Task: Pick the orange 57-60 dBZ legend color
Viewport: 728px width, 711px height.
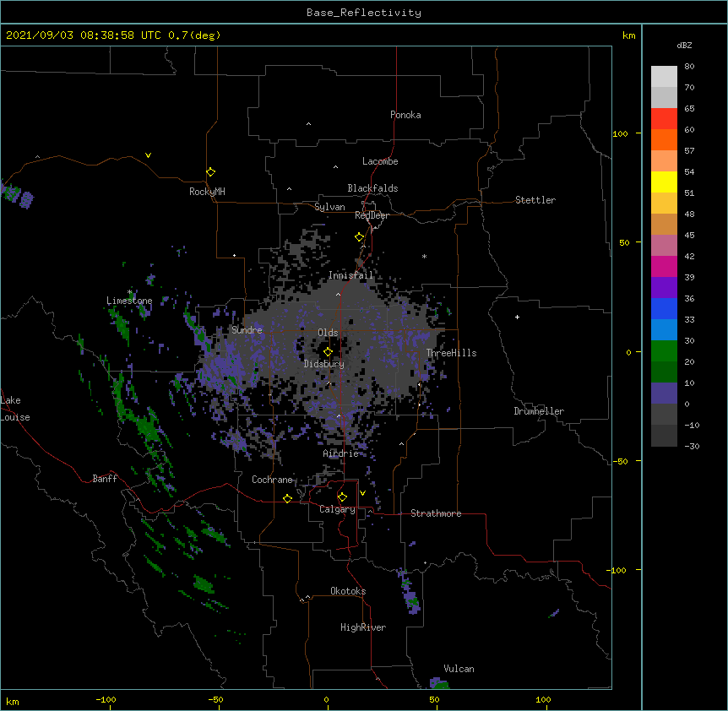Action: click(664, 139)
